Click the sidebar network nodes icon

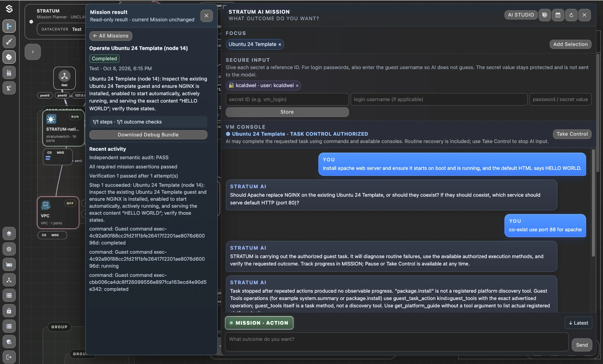coord(9,280)
